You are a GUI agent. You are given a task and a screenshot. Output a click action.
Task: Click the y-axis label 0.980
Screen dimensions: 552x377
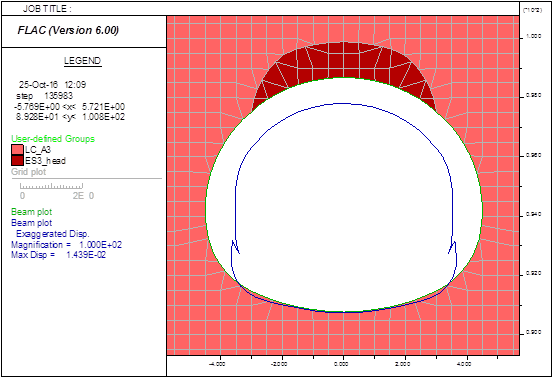[534, 95]
